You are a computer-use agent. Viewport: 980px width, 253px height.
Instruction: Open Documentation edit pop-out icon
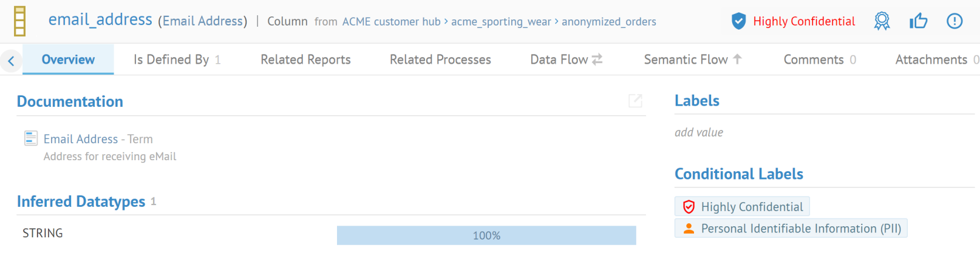coord(635,101)
